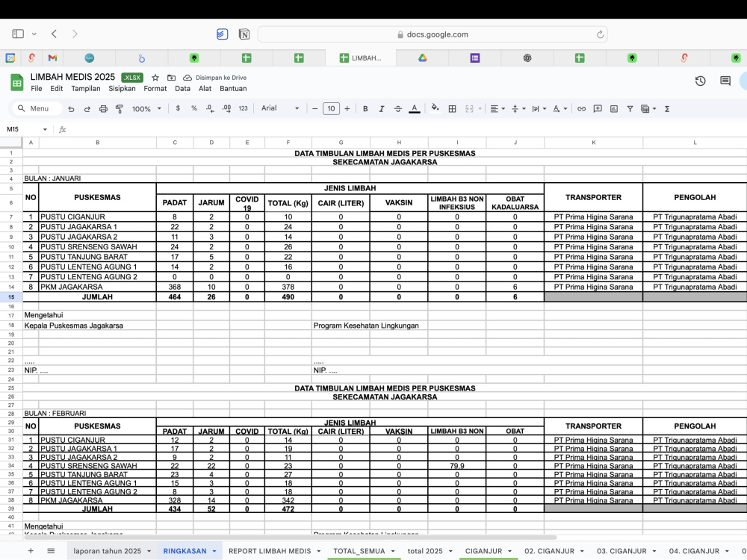Screen dimensions: 747x560
Task: Expand horizontal align dropdown
Action: pyautogui.click(x=503, y=109)
